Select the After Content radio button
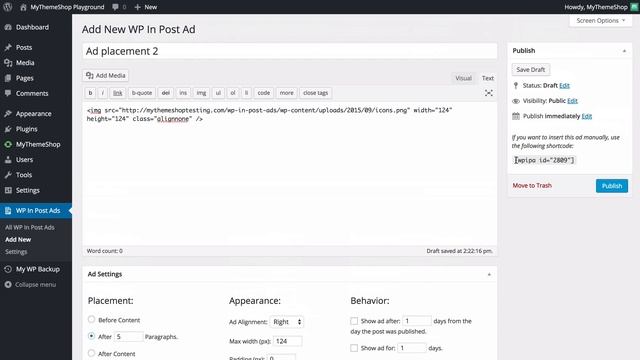Screen dimensions: 640x360 [x=91, y=353]
